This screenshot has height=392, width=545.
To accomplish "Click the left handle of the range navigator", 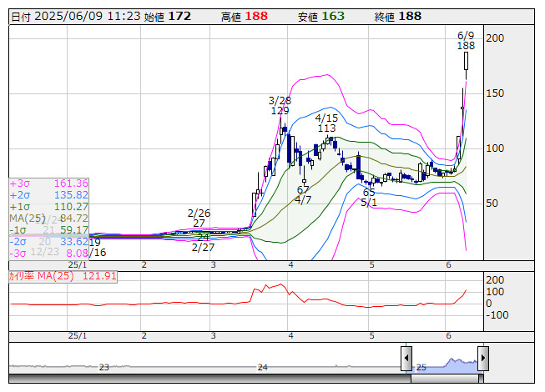I will (406, 359).
